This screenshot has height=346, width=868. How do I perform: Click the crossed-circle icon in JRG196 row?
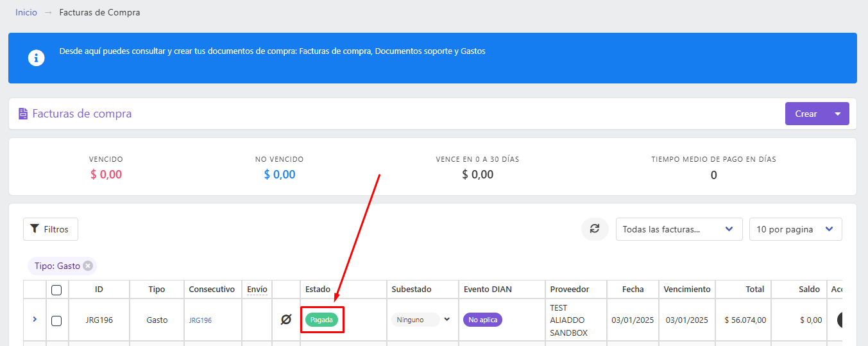click(286, 319)
